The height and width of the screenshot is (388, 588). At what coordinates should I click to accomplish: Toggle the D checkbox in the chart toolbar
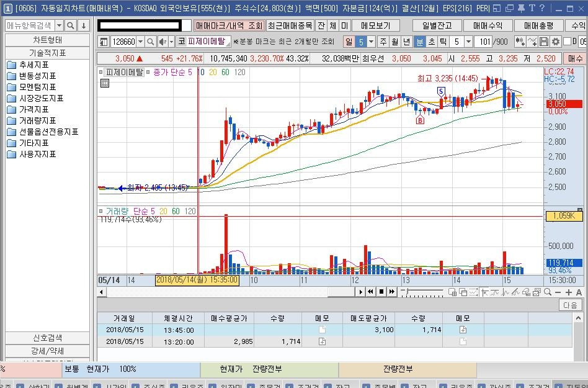click(568, 41)
